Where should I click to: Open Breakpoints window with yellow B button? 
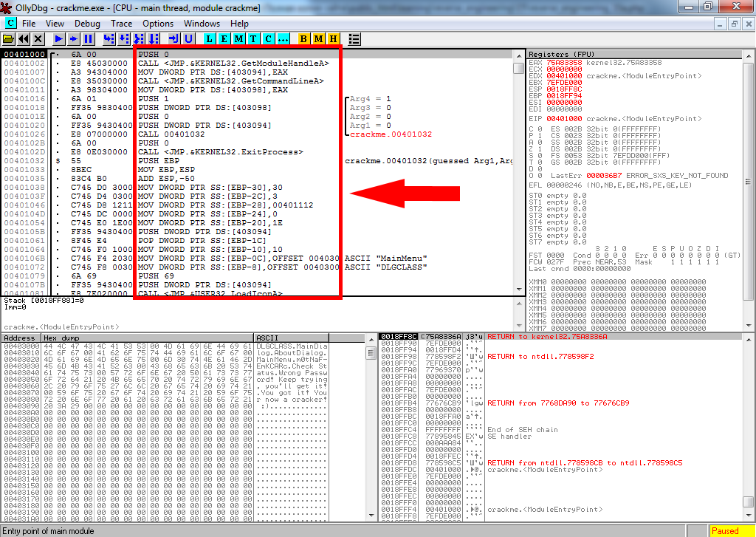[303, 38]
